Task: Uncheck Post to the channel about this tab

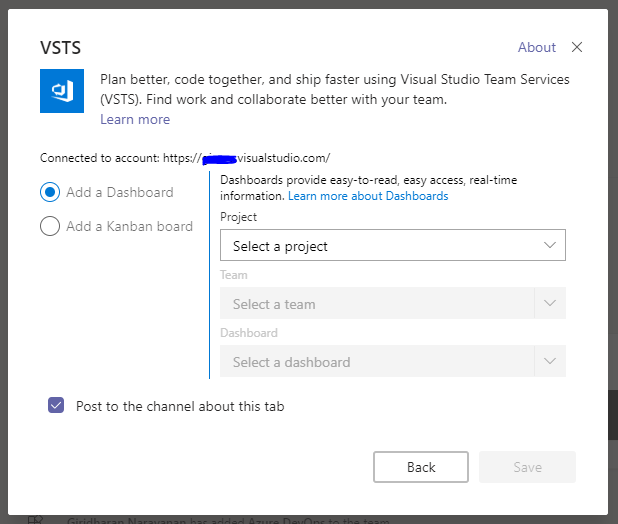Action: [56, 406]
